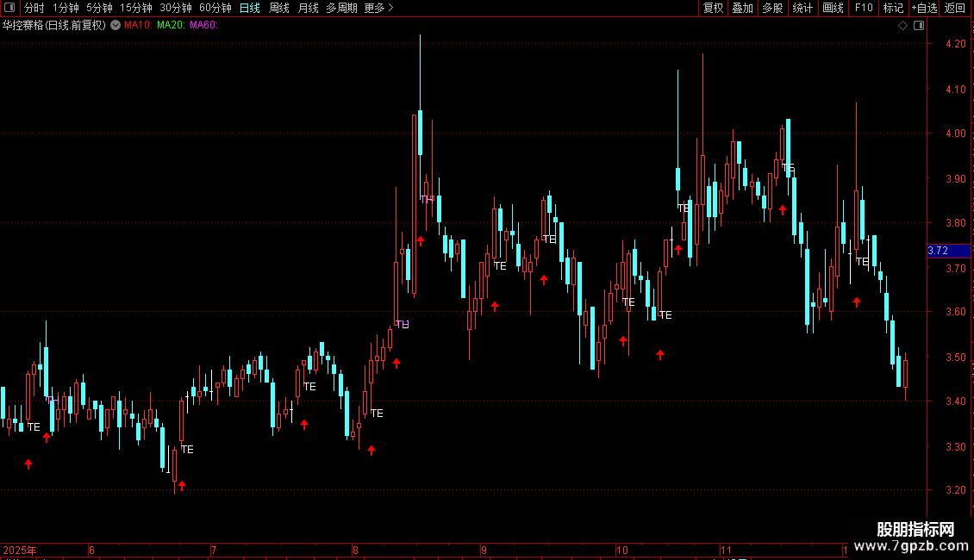Switch to 日线 daily chart
The width and height of the screenshot is (974, 560).
250,8
